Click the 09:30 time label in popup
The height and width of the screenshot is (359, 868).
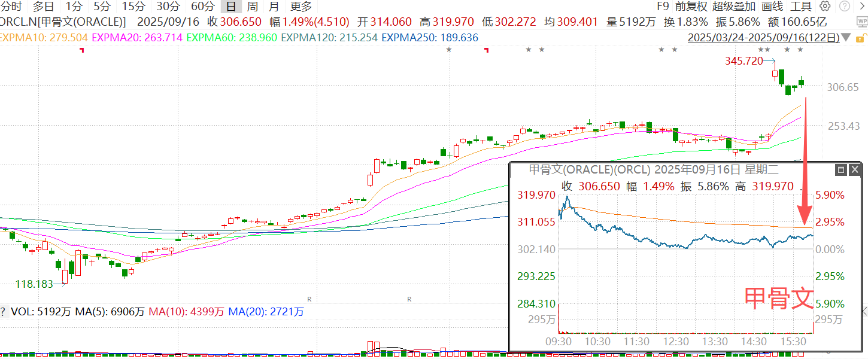pyautogui.click(x=558, y=341)
